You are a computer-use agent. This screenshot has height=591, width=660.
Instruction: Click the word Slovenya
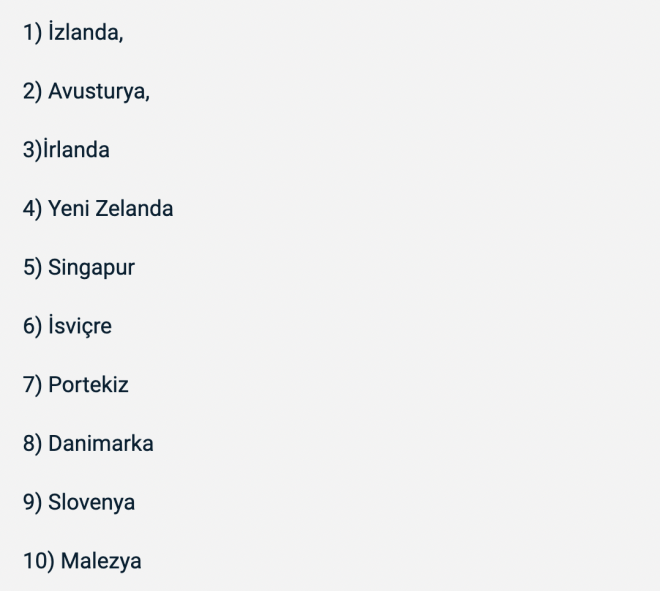pyautogui.click(x=92, y=502)
